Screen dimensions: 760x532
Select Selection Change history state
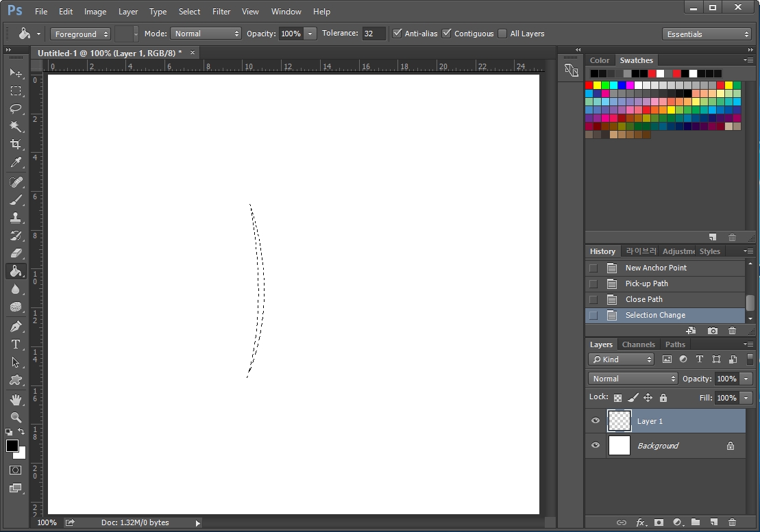(x=665, y=315)
